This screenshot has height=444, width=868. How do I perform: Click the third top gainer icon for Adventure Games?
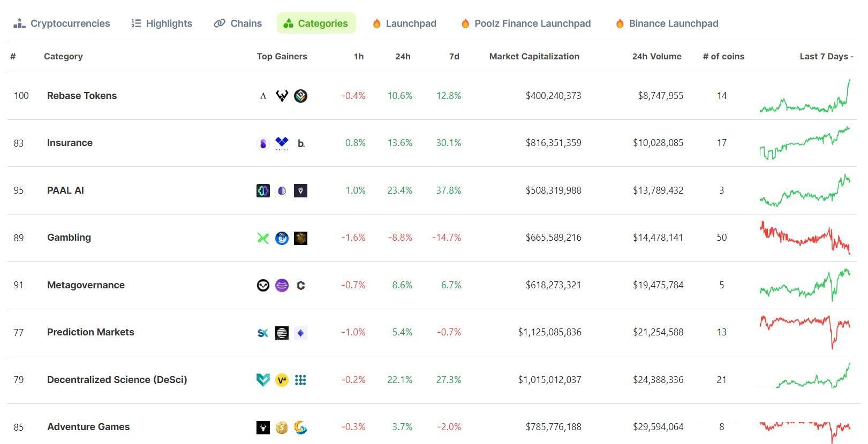(x=301, y=427)
